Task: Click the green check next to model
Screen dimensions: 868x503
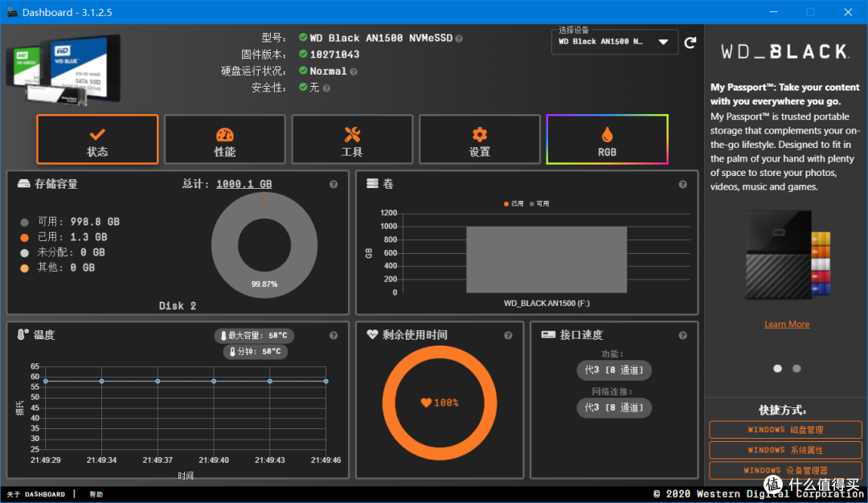Action: pos(303,38)
